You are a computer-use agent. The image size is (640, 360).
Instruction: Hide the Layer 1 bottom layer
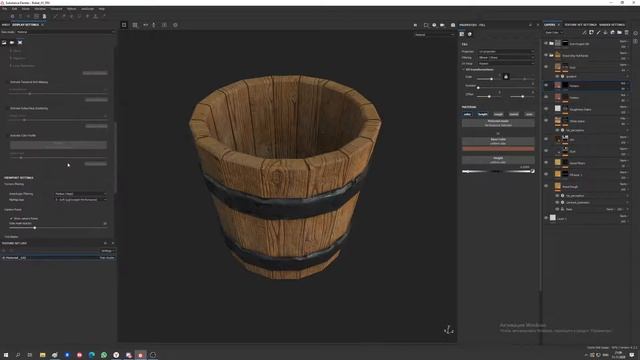point(546,218)
